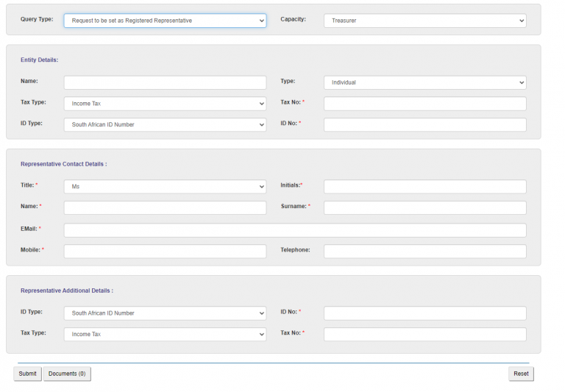565x392 pixels.
Task: Click the Reset button
Action: tap(521, 374)
